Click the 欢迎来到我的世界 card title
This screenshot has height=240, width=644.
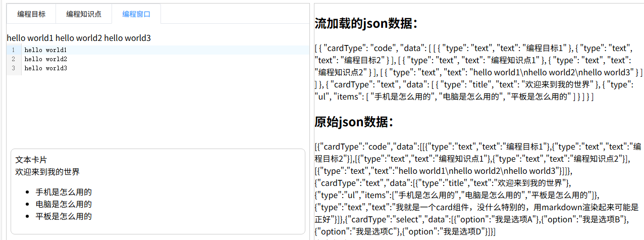pyautogui.click(x=47, y=172)
